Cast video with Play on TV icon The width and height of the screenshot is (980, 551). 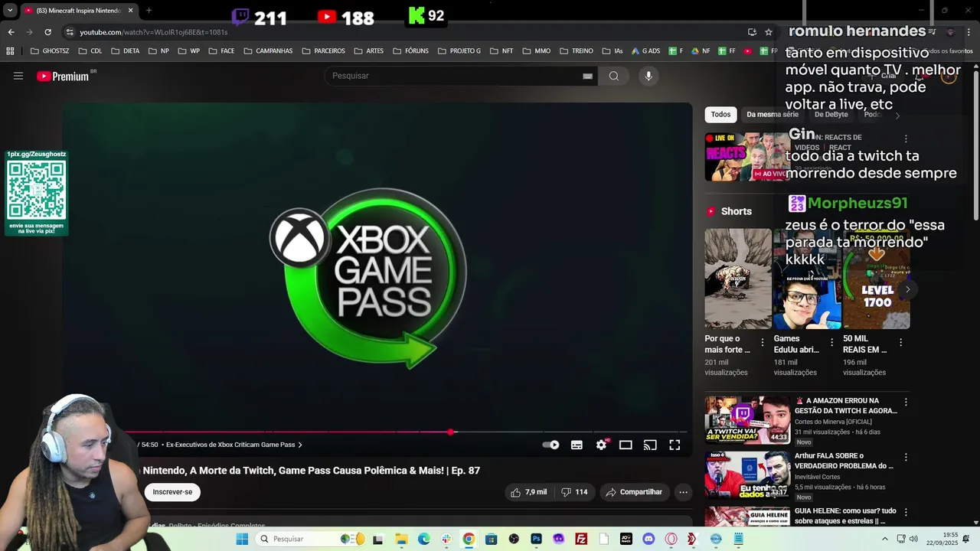[x=650, y=445]
